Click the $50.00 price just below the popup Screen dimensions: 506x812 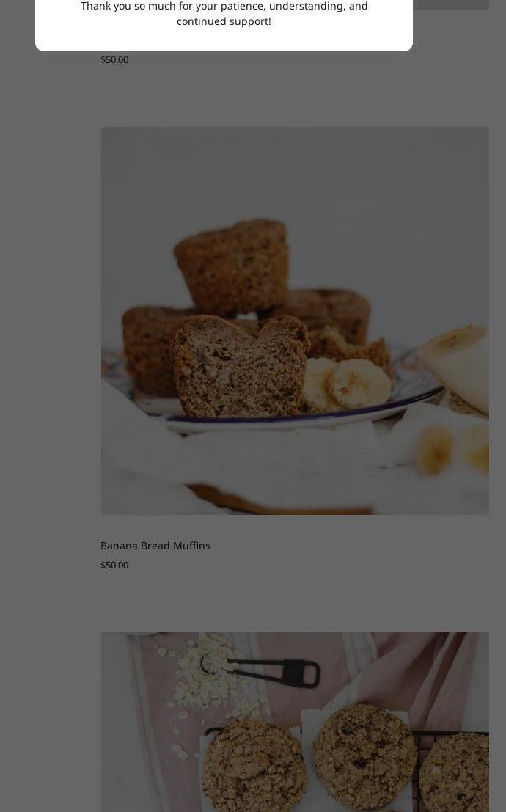coord(114,59)
